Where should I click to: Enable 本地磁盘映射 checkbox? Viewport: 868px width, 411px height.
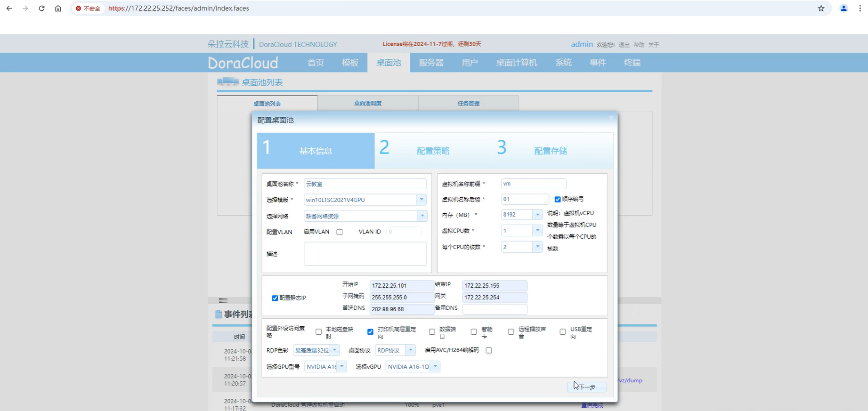coord(319,332)
